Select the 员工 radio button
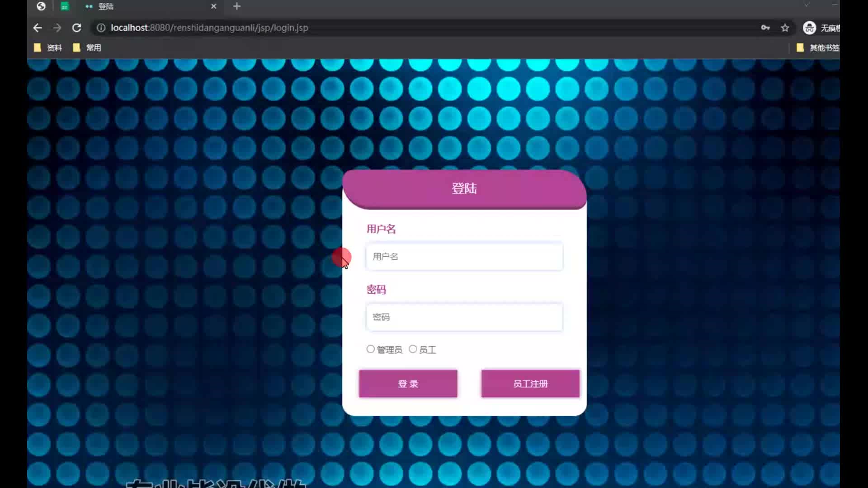Screen dimensions: 868x488 413,349
